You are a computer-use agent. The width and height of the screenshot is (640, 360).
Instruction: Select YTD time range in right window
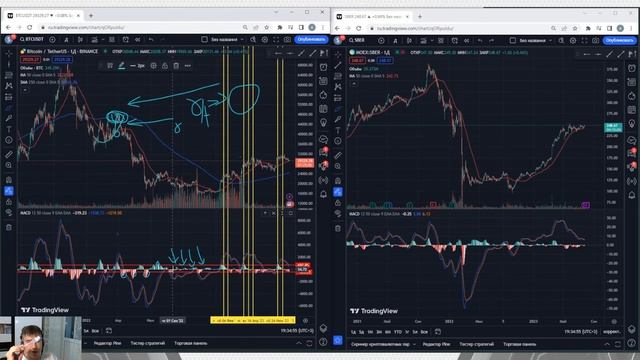398,332
